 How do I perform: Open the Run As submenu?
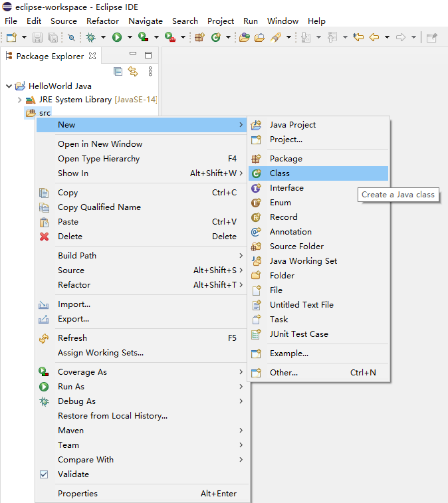click(142, 387)
